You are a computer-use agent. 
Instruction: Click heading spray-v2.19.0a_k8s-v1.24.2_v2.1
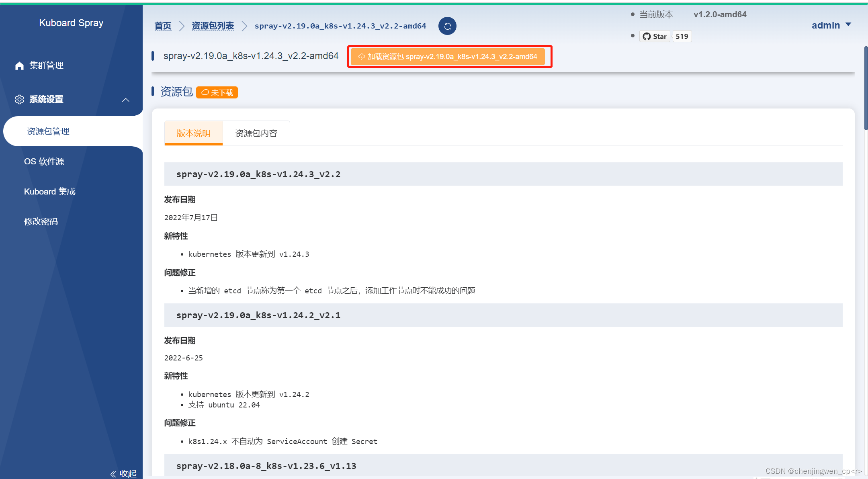point(258,315)
